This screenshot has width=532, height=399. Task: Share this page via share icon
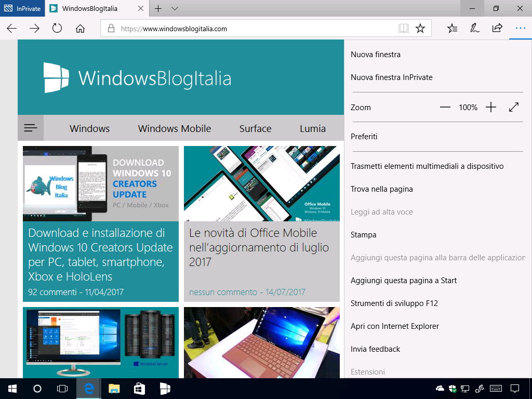pos(497,28)
